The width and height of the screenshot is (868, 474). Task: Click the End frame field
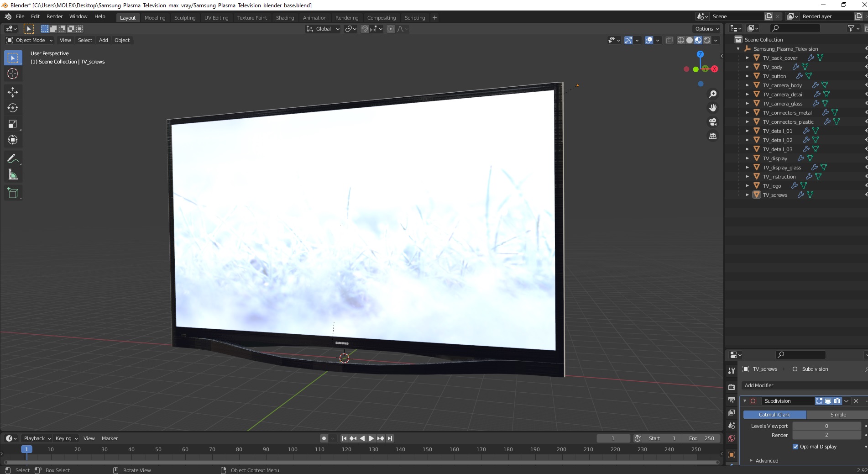click(701, 438)
